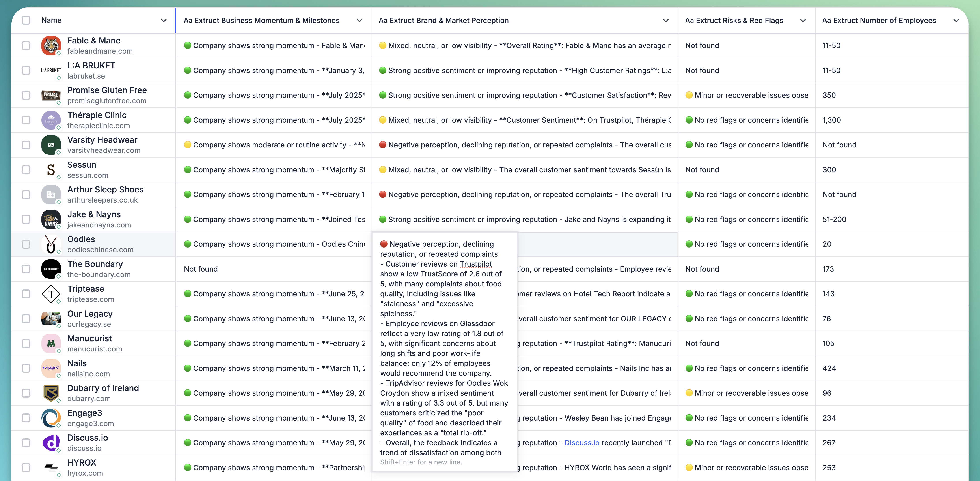Open Jake & Nayns company record
980x481 pixels.
pos(94,214)
